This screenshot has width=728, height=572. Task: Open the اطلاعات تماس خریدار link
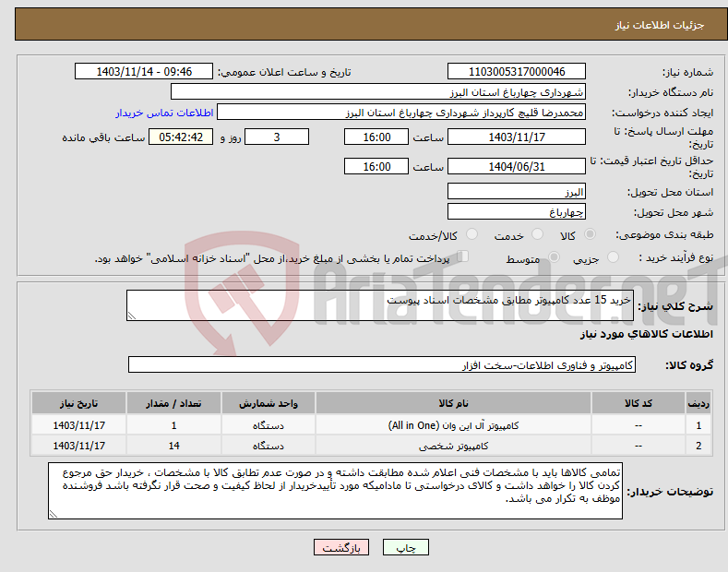tap(164, 113)
